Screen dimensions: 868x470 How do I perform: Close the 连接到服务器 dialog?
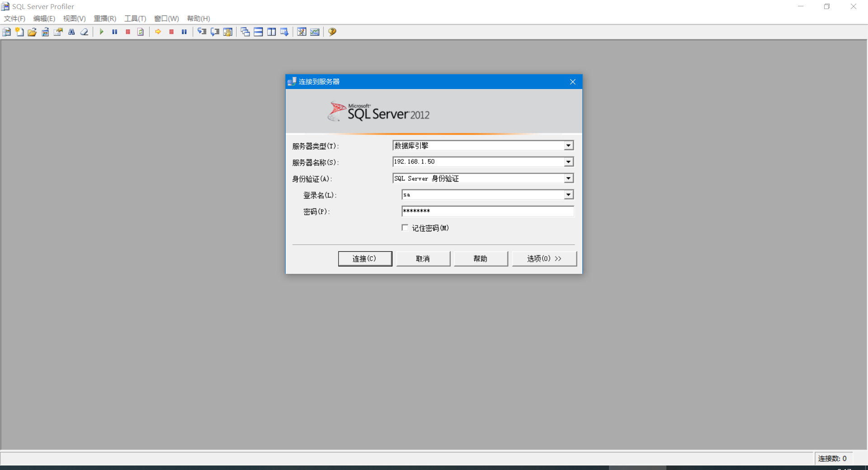(573, 82)
